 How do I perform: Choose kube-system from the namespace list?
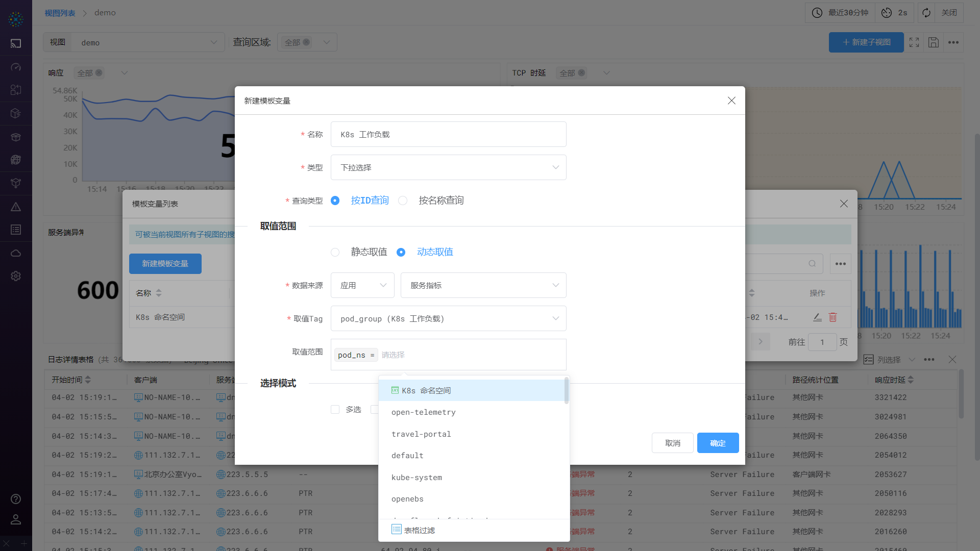click(416, 477)
